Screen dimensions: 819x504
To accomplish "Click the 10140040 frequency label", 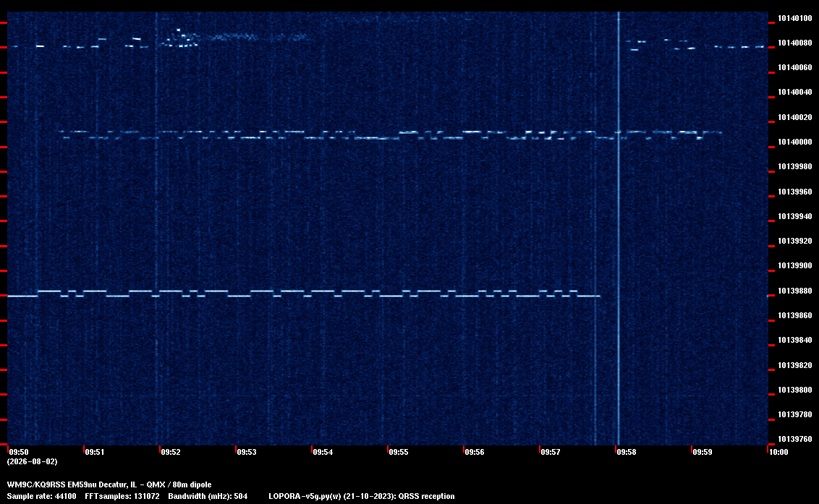I will coord(795,92).
